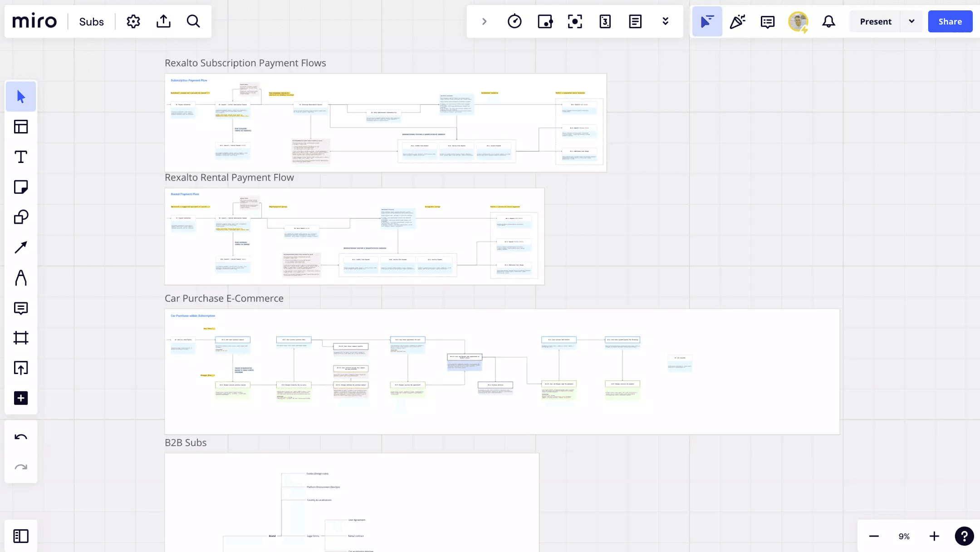Open the templates tool
The width and height of the screenshot is (980, 552).
21,127
